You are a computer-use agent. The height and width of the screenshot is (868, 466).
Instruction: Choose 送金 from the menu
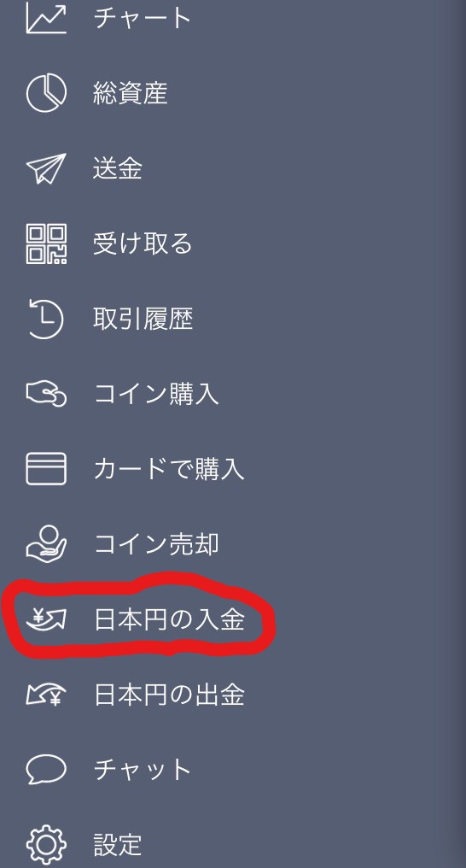(118, 168)
